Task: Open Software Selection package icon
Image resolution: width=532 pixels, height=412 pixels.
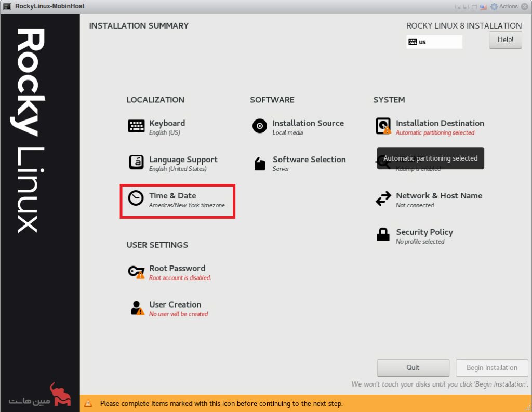Action: [x=260, y=164]
